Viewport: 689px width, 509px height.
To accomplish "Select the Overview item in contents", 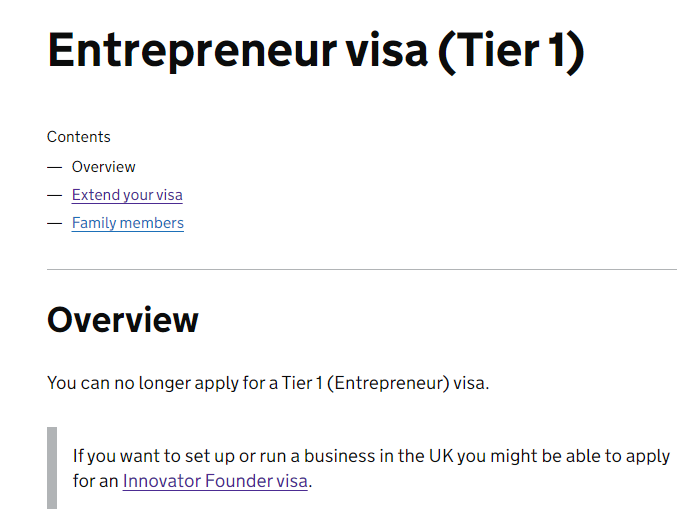I will pos(103,167).
